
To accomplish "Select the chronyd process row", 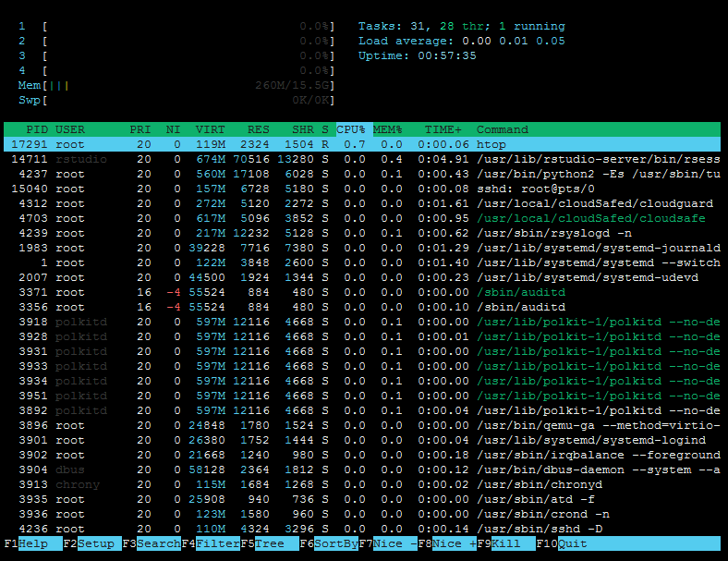I will [362, 485].
